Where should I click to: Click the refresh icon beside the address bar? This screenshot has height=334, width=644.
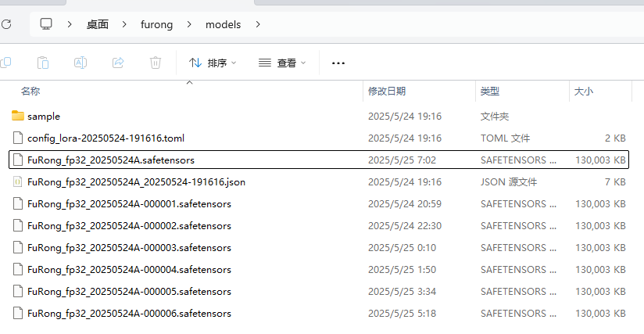pyautogui.click(x=6, y=24)
